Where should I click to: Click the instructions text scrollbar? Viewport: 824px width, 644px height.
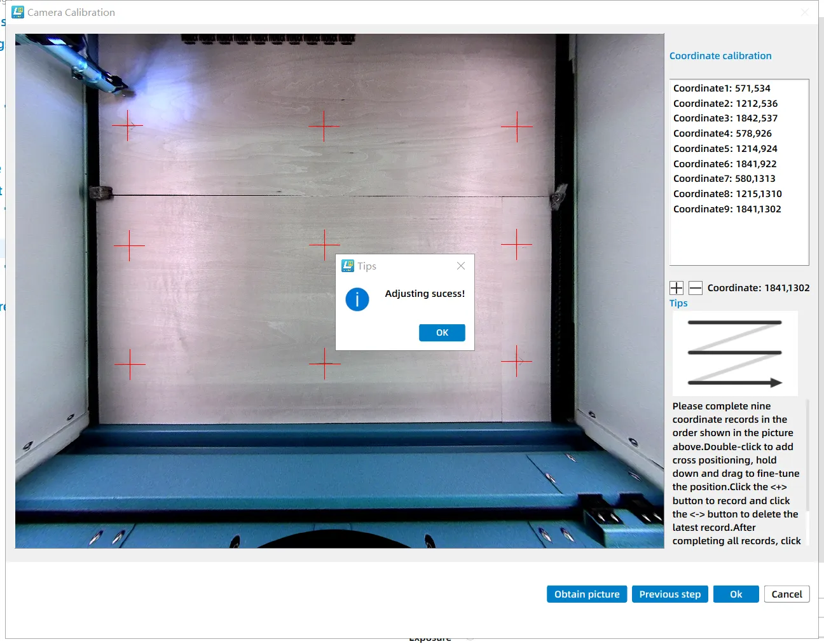(x=807, y=455)
